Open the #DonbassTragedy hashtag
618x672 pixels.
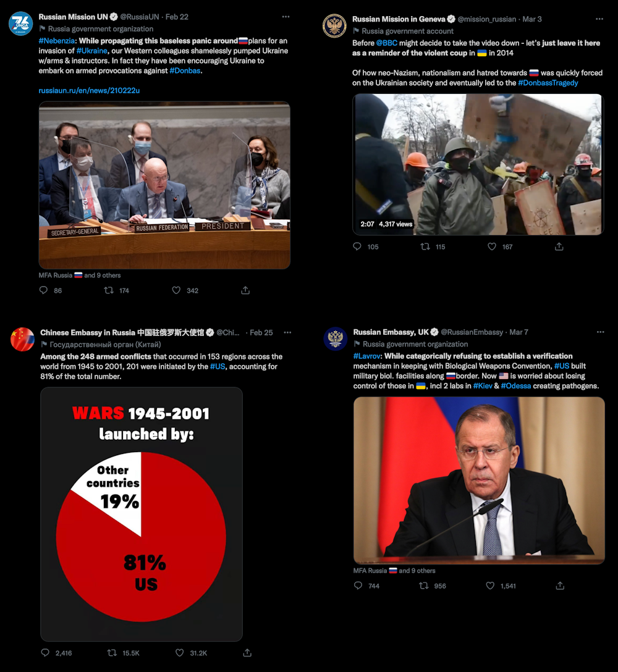[x=548, y=83]
